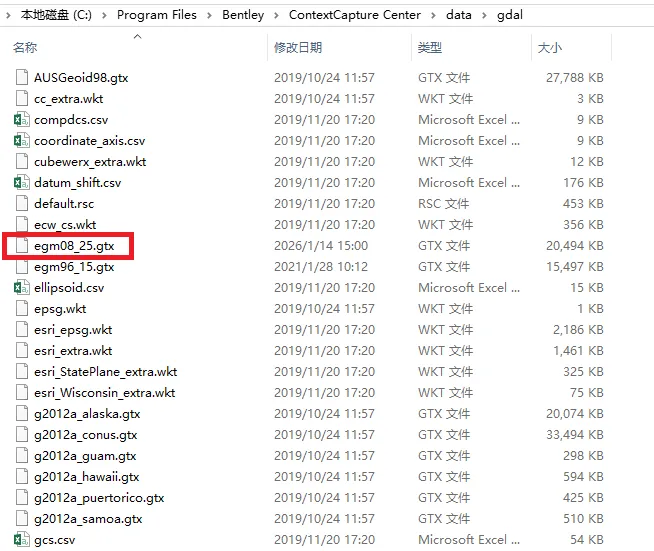This screenshot has width=654, height=551.
Task: Expand the chevron after Bentley
Action: pyautogui.click(x=276, y=15)
